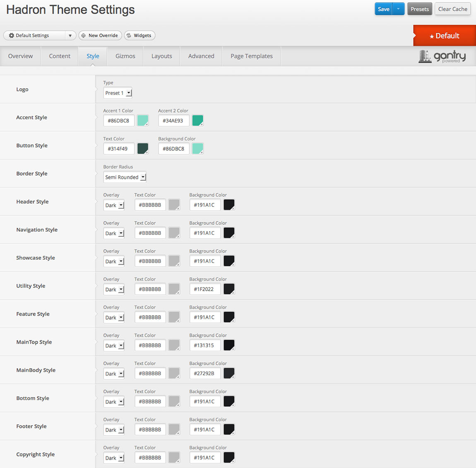This screenshot has height=468, width=476.
Task: Click the red Default badge
Action: coord(445,36)
